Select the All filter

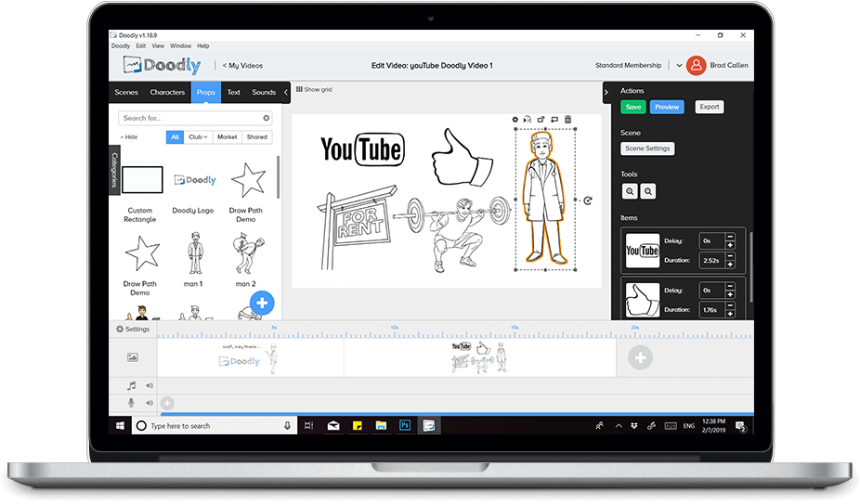[x=175, y=137]
